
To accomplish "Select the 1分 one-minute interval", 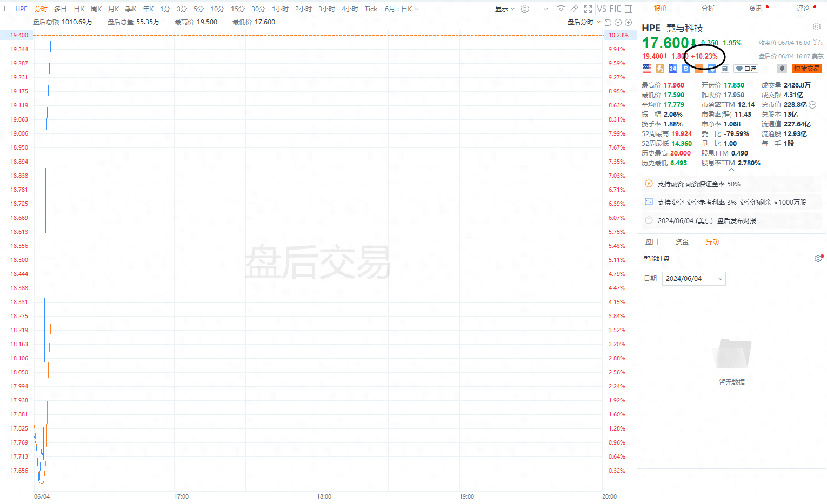I will 165,9.
